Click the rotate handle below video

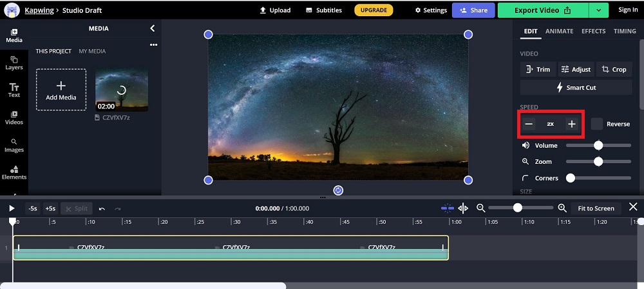tap(338, 190)
